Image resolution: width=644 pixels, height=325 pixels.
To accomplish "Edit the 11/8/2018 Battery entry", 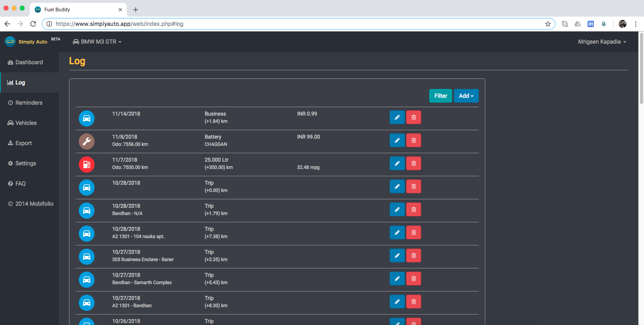I will [397, 140].
